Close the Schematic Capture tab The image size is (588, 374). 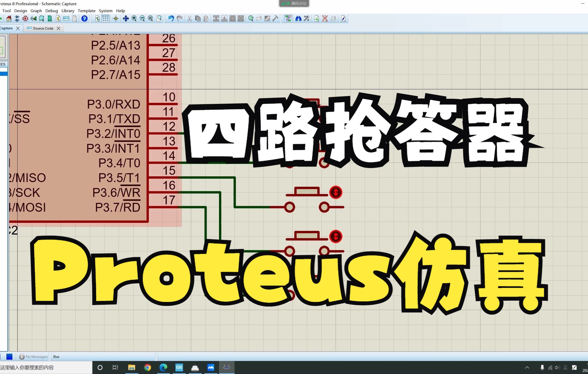pyautogui.click(x=18, y=28)
